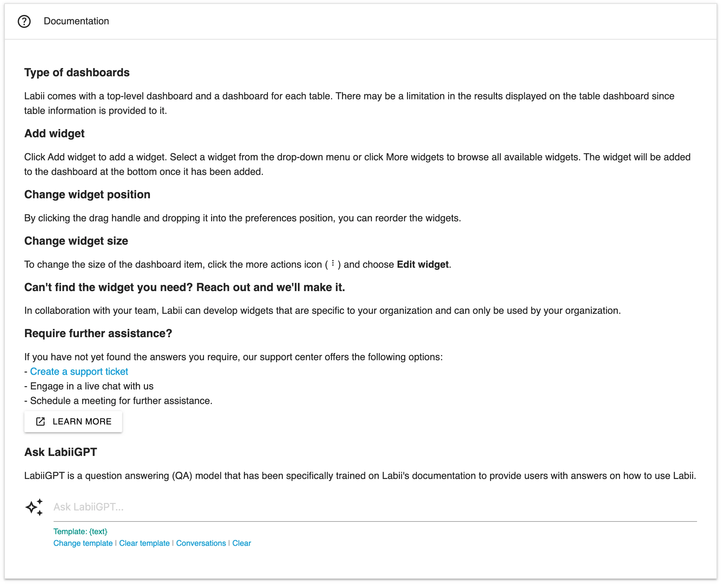Click the Change widget position heading
This screenshot has width=723, height=588.
coord(87,194)
